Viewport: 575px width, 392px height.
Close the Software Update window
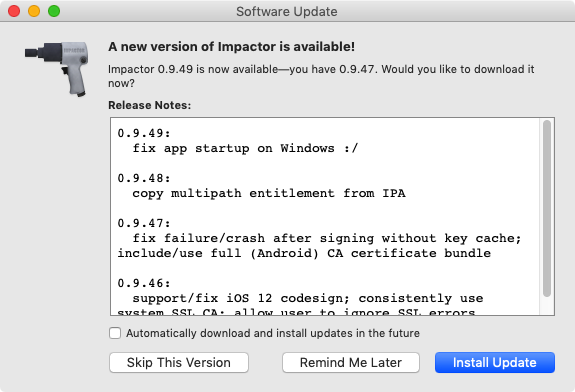(14, 11)
